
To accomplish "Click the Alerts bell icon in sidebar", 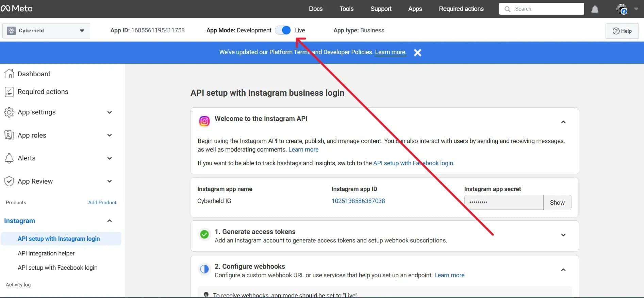I will 9,158.
